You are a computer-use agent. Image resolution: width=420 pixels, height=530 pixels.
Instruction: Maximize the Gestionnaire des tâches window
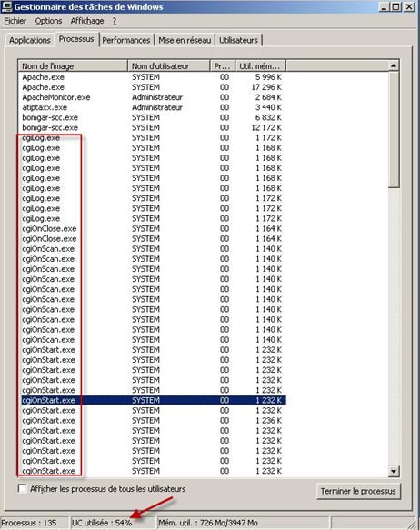pyautogui.click(x=396, y=6)
